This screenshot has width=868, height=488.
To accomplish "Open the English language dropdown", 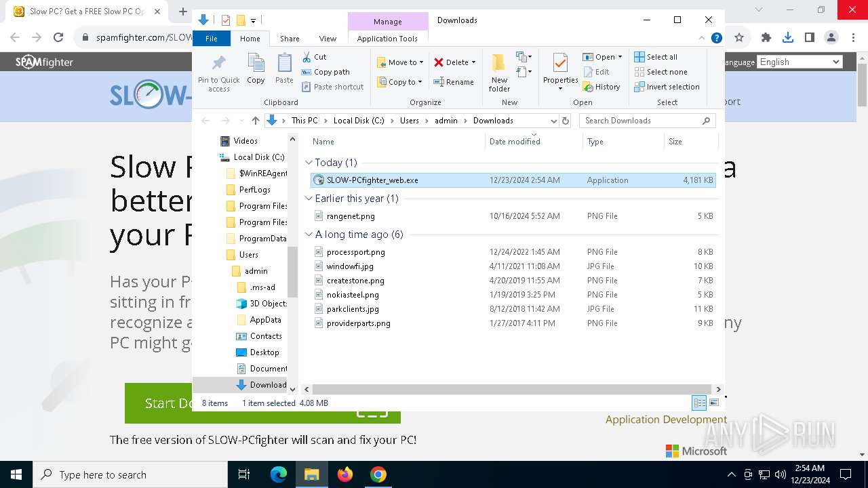I will point(799,62).
